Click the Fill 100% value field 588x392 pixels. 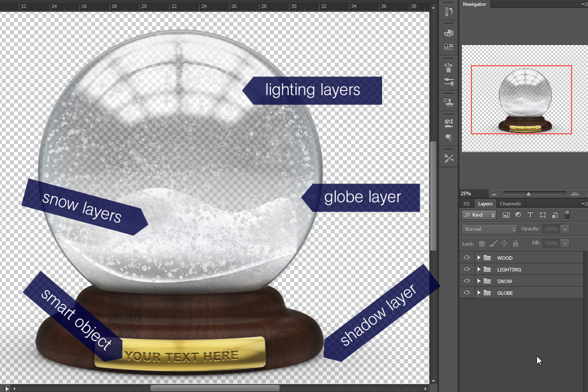[x=551, y=243]
